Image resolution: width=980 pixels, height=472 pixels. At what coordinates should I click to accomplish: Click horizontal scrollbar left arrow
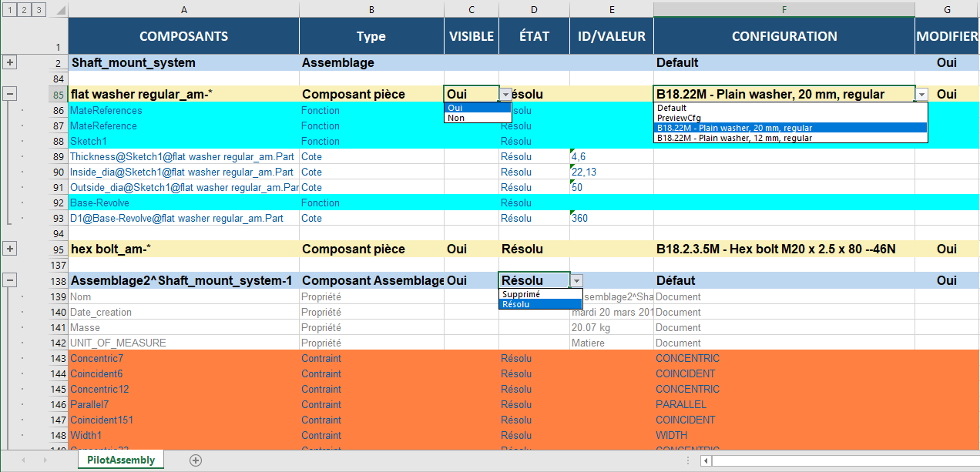pyautogui.click(x=706, y=460)
